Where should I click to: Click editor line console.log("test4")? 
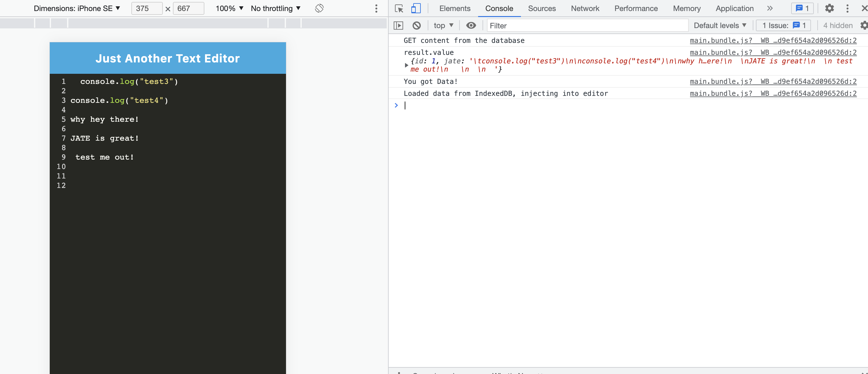(119, 101)
